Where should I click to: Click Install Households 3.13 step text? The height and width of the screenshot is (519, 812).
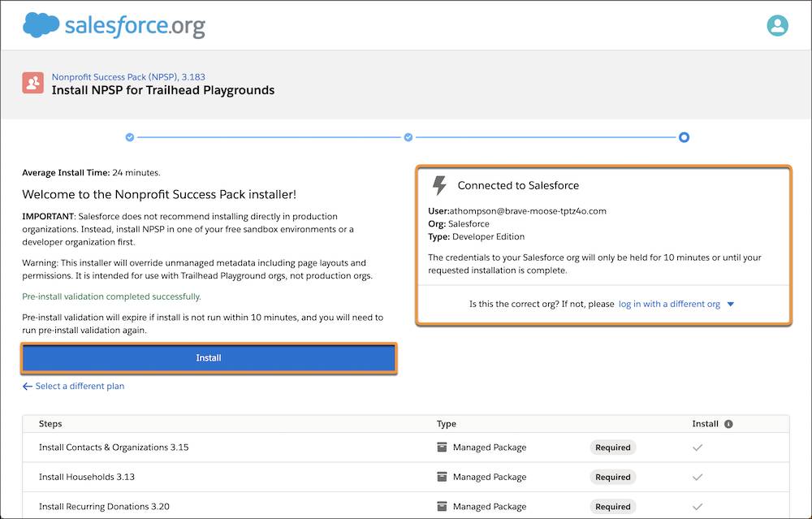pyautogui.click(x=87, y=477)
